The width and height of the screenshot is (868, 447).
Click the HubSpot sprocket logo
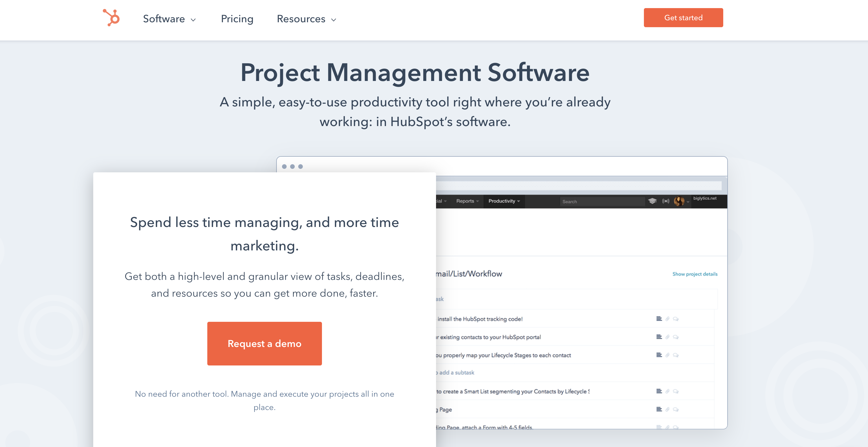click(x=111, y=18)
